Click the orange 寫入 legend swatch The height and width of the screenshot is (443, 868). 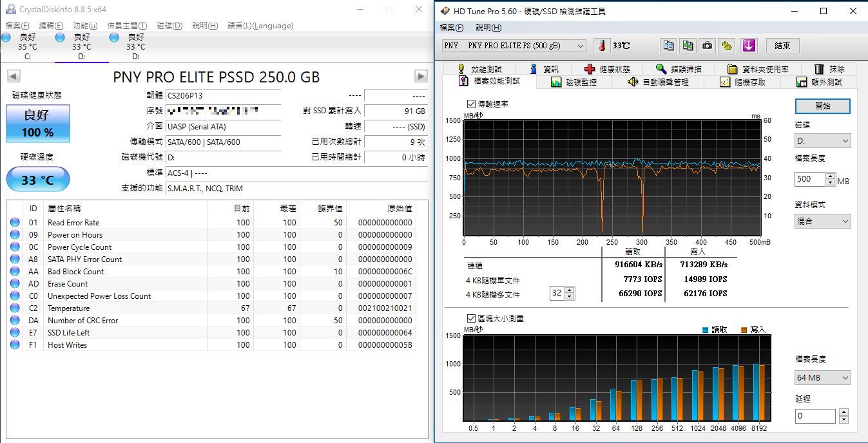(x=744, y=330)
